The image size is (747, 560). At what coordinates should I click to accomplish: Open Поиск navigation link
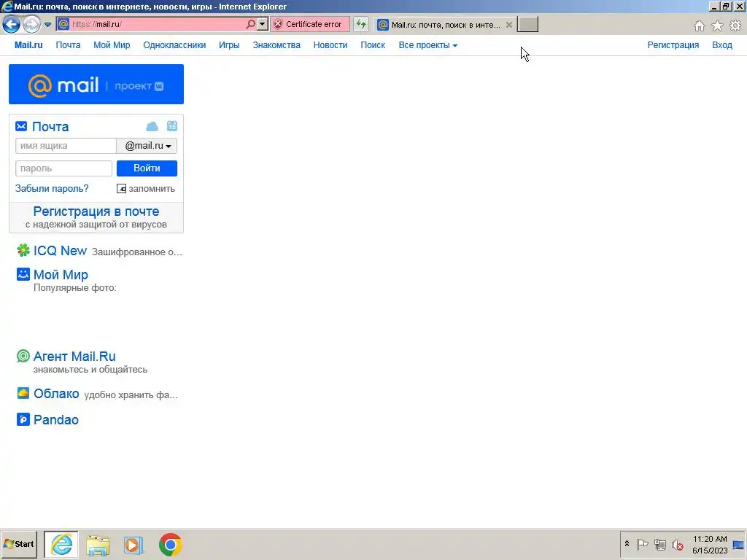[373, 44]
